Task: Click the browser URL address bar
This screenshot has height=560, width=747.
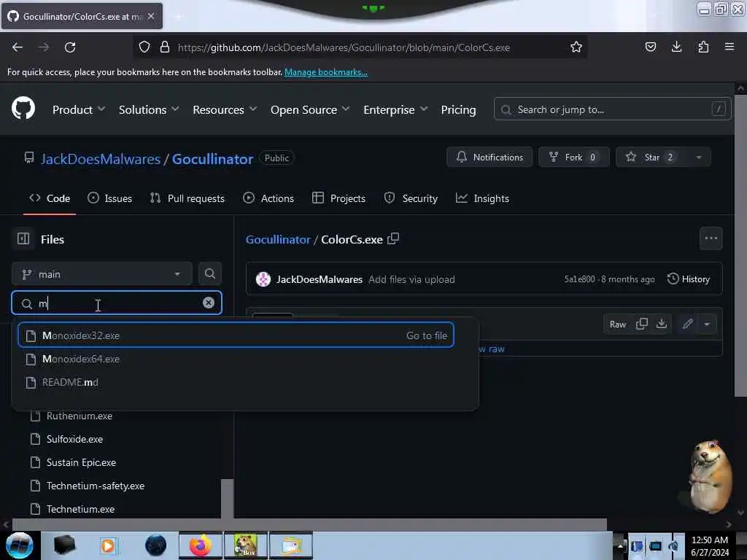Action: 360,47
